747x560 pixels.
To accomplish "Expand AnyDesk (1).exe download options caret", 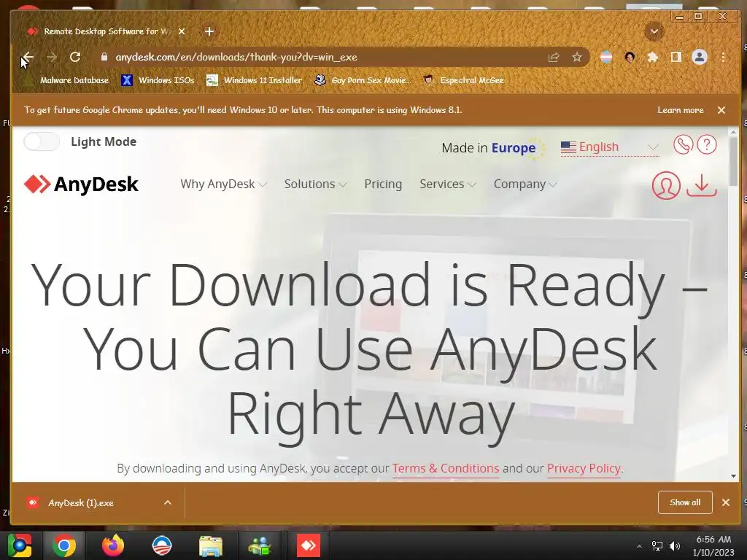I will click(168, 503).
